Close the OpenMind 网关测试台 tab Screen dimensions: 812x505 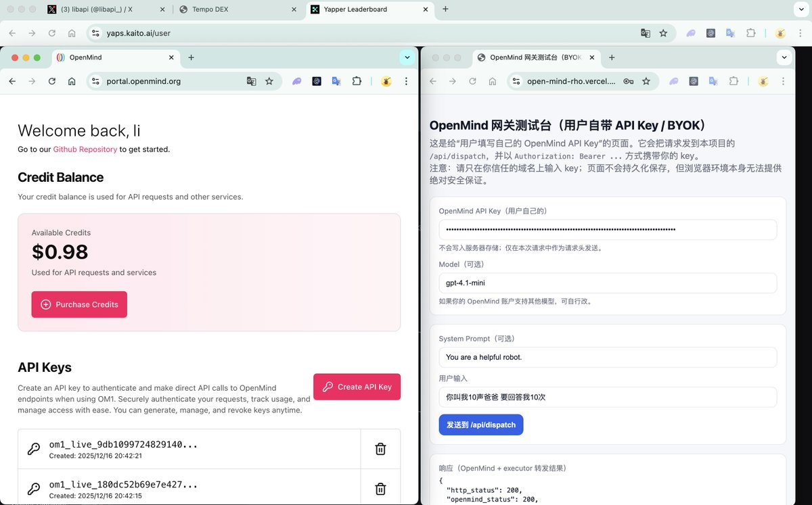pyautogui.click(x=591, y=57)
